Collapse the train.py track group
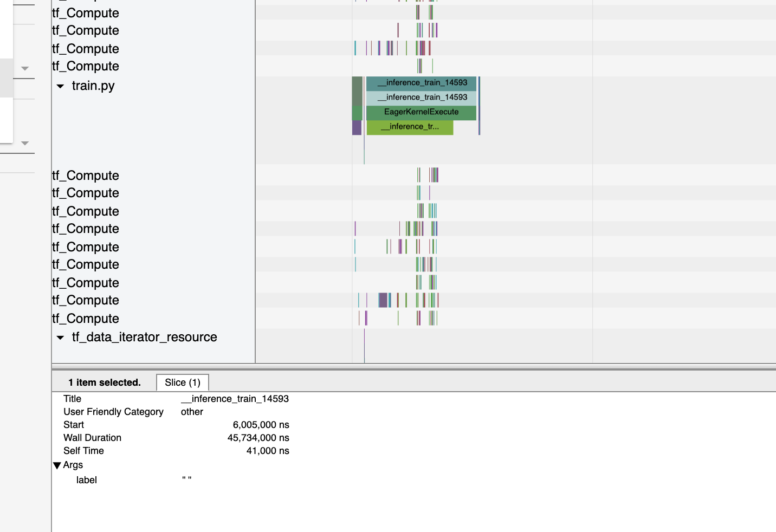This screenshot has height=532, width=776. coord(60,86)
